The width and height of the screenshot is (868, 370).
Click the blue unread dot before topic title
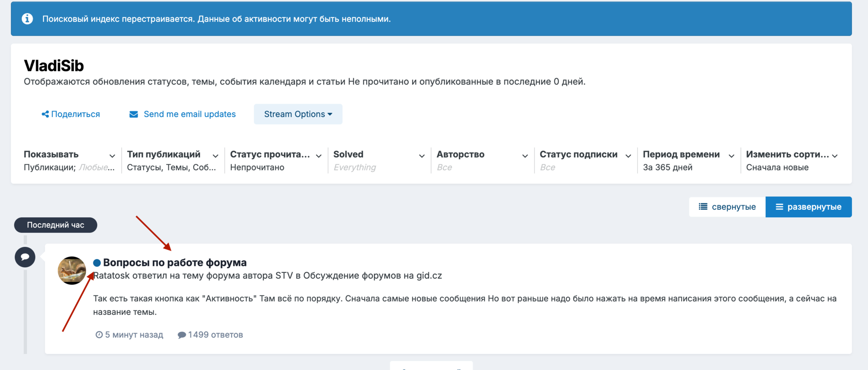(97, 262)
